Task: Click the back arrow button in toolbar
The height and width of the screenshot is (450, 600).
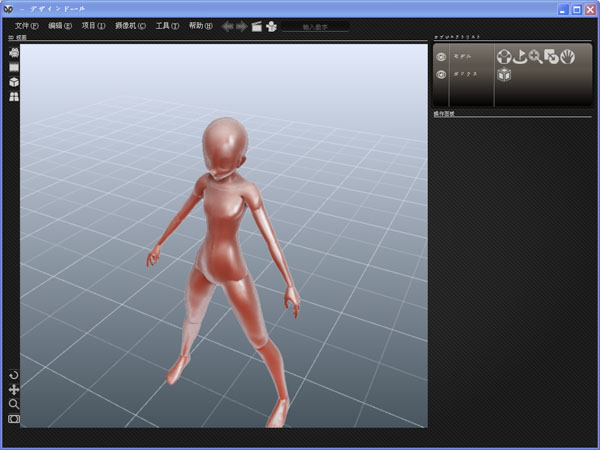Action: coord(228,26)
